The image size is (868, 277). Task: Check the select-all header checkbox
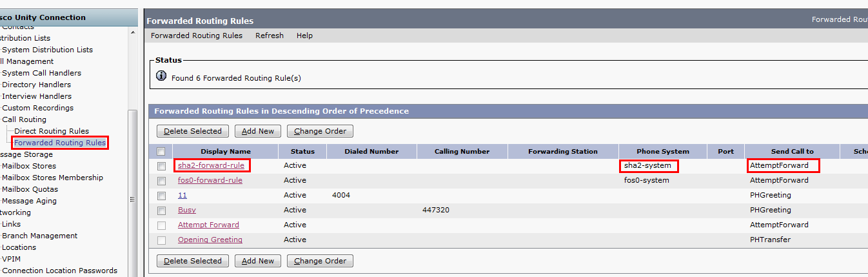click(x=161, y=152)
